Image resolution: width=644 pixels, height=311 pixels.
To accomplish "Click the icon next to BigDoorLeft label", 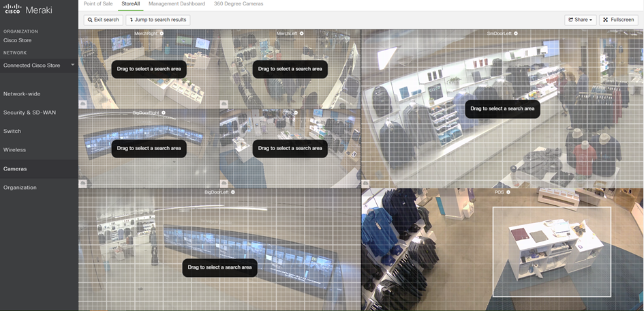I will 233,192.
